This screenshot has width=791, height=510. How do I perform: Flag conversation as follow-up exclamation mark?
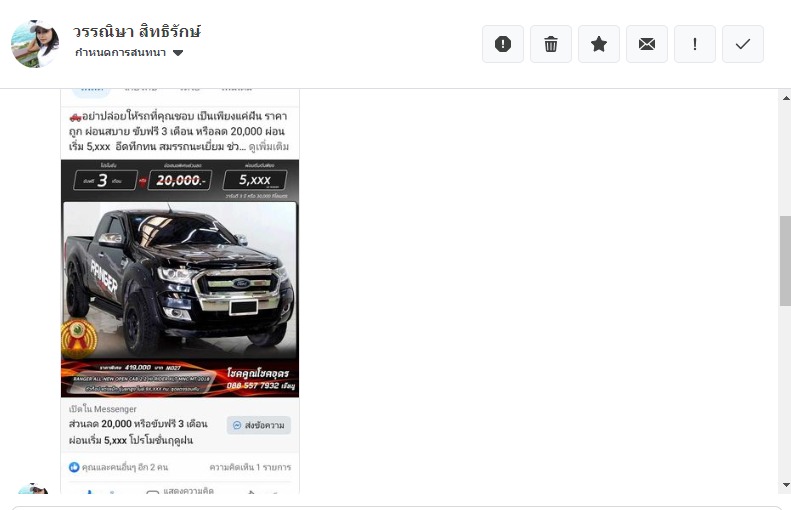pos(695,44)
